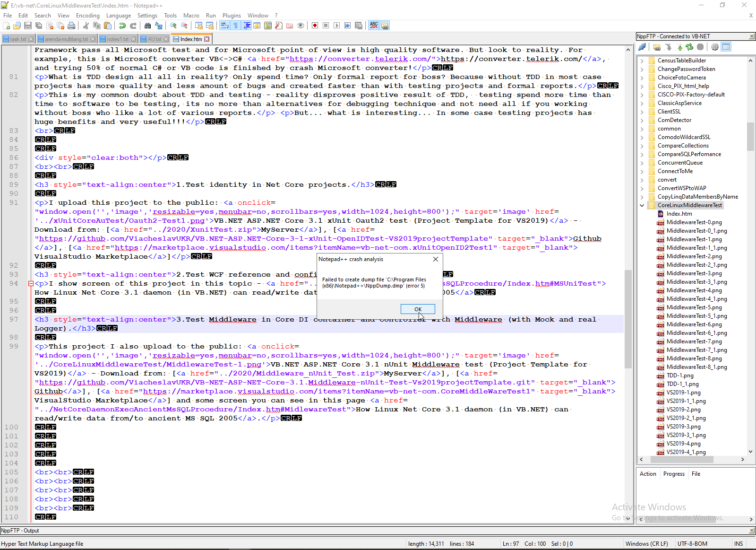Click NppFTP refresh green arrows icon
The width and height of the screenshot is (756, 550).
(x=689, y=47)
